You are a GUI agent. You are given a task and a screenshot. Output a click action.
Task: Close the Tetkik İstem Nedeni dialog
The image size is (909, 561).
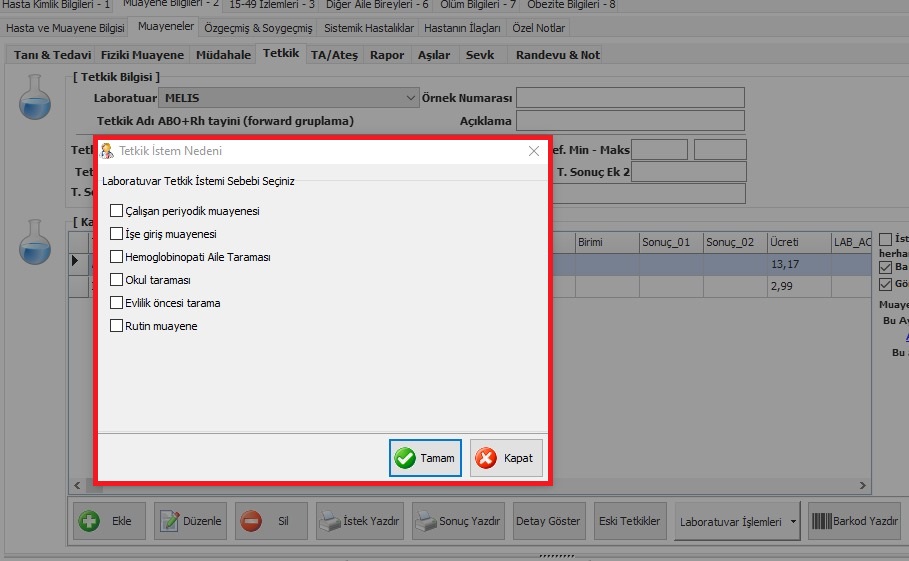[534, 151]
